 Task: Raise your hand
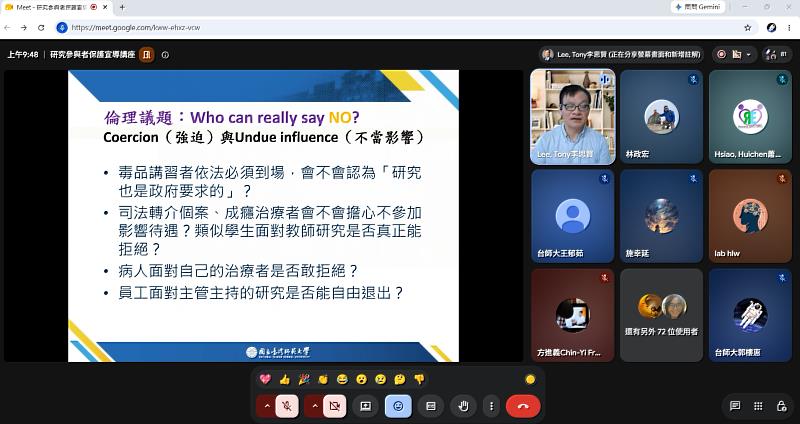tap(463, 406)
